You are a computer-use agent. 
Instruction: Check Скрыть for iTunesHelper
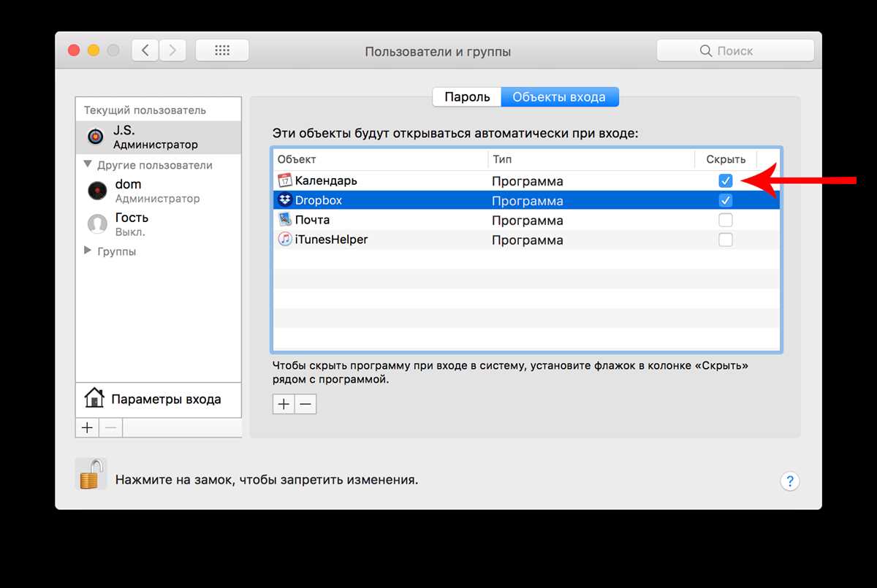click(x=726, y=240)
